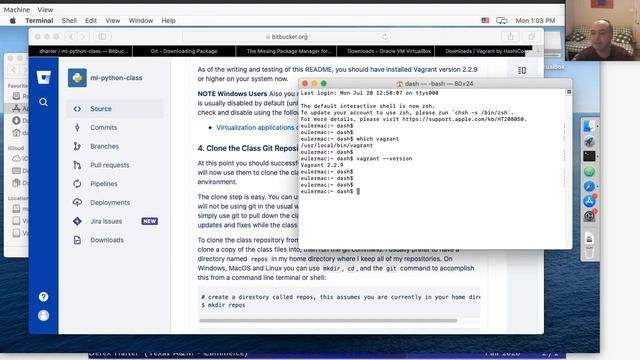Select the Deployments cloud icon
The width and height of the screenshot is (640, 360).
(77, 202)
